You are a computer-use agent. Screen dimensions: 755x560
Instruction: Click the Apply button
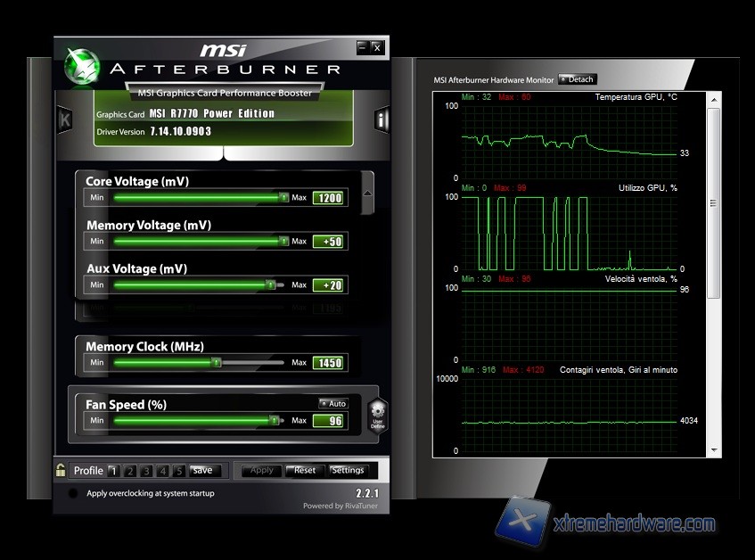tap(262, 471)
